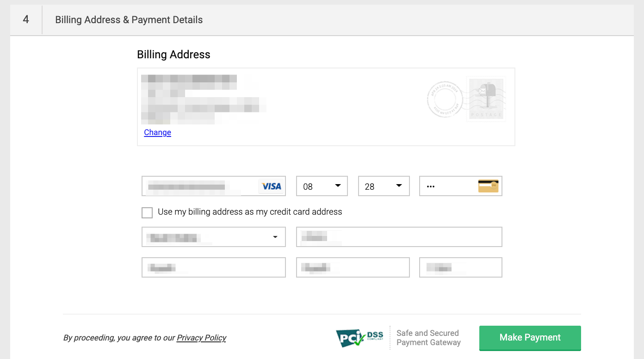Screen dimensions: 644x359
Task: Click the circular postmark stamp graphic
Action: (444, 99)
